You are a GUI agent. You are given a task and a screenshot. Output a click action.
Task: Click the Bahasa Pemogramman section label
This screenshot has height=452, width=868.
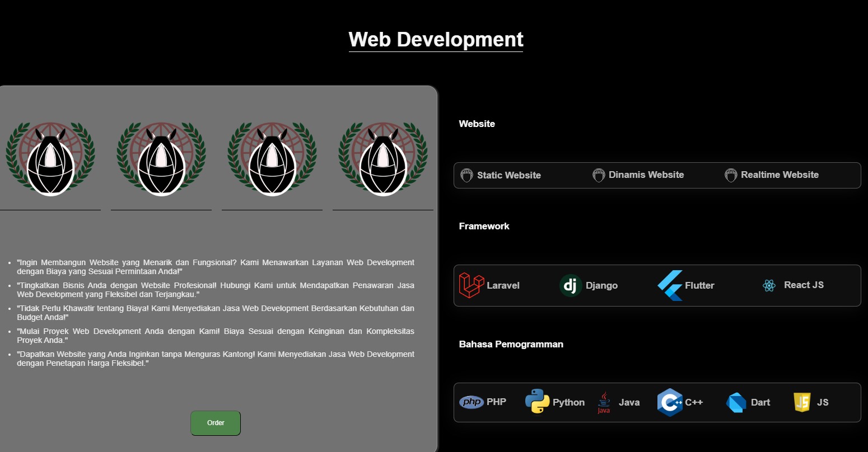[x=511, y=344]
